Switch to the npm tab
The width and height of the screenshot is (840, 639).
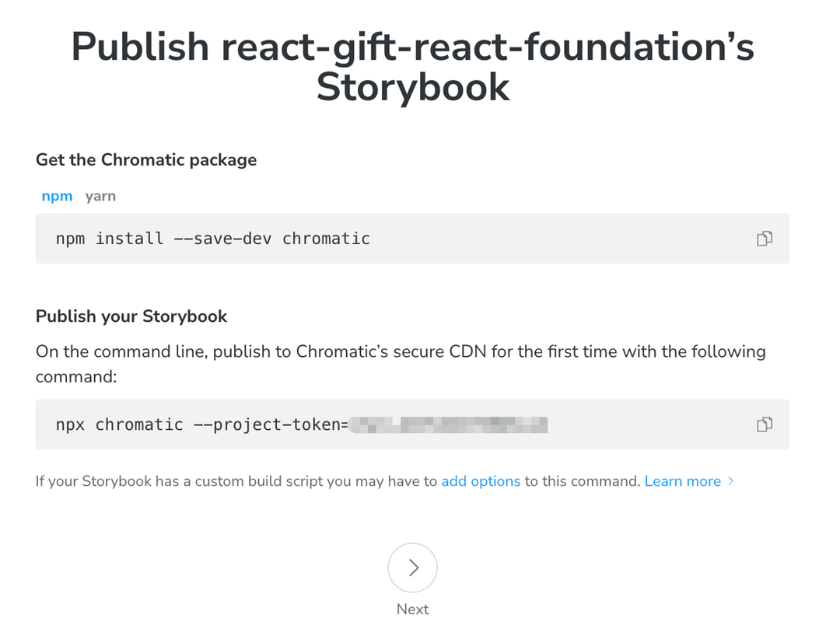click(57, 196)
